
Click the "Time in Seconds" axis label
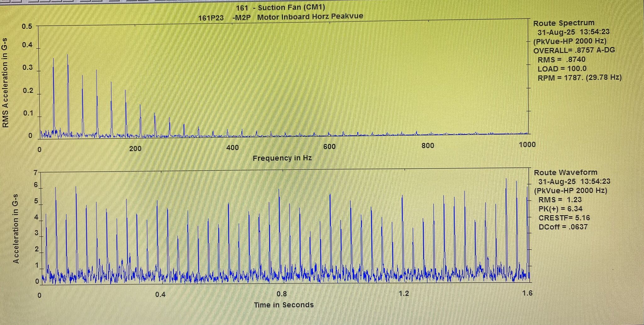[x=284, y=305]
